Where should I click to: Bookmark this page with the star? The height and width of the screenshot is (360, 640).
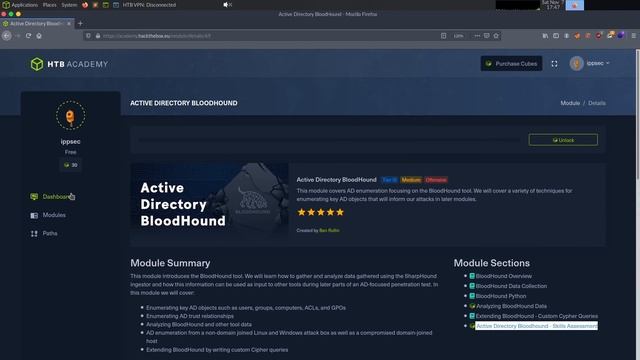(x=496, y=36)
